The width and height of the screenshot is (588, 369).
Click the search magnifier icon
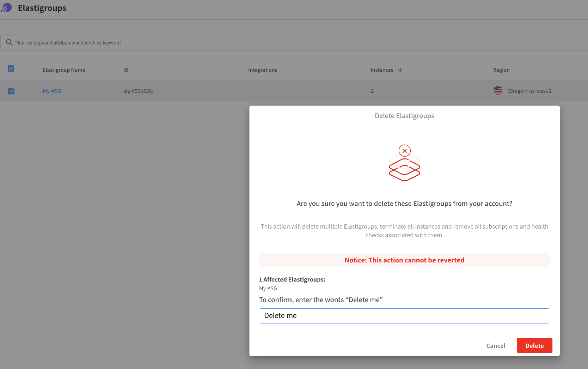click(9, 43)
